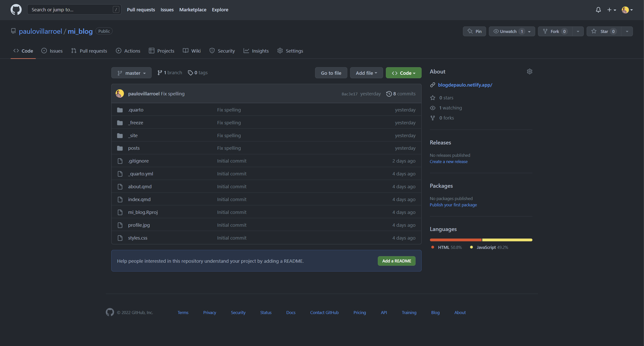Click commit hash 8ac3e17

(349, 94)
